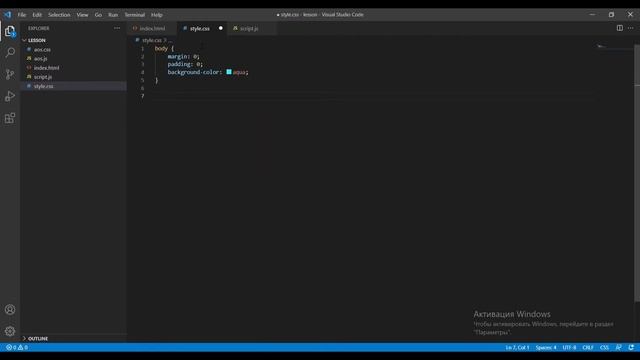Click the CSS language mode selector

coord(604,347)
